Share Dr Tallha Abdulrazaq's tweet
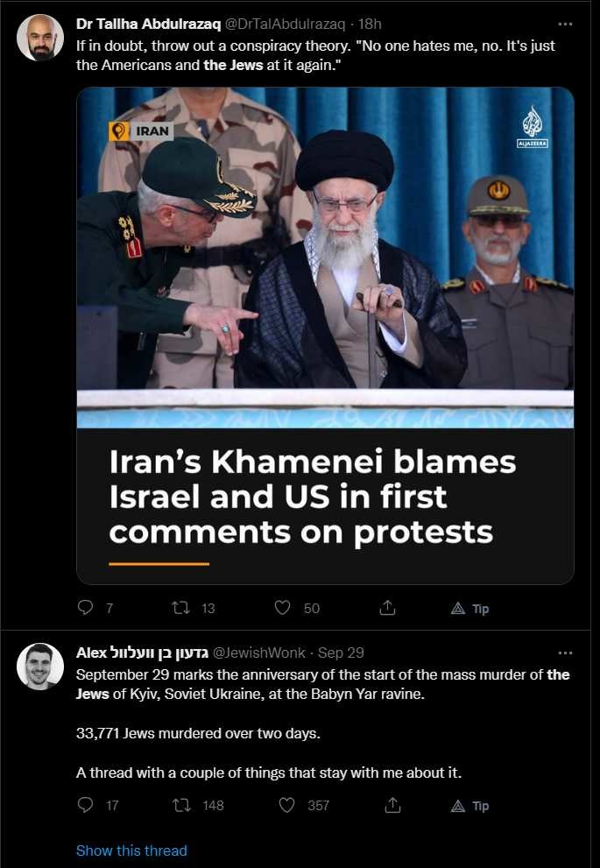The height and width of the screenshot is (868, 600). point(387,608)
